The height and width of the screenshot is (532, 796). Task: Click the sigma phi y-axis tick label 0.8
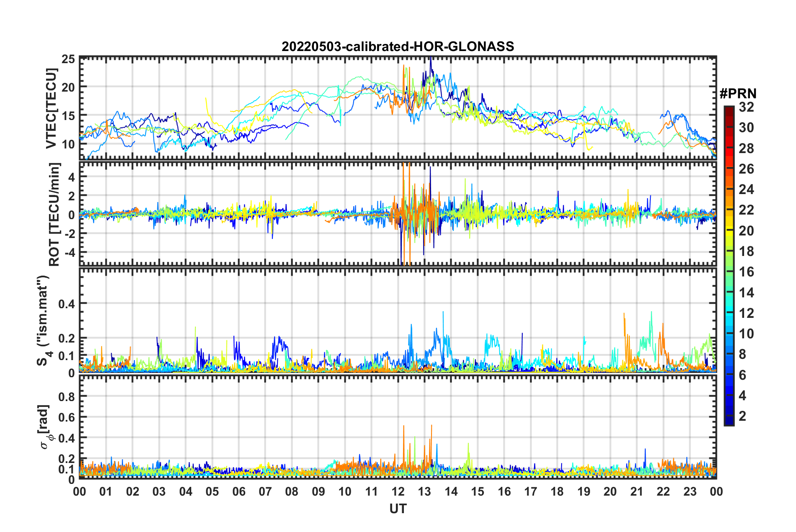pos(67,396)
